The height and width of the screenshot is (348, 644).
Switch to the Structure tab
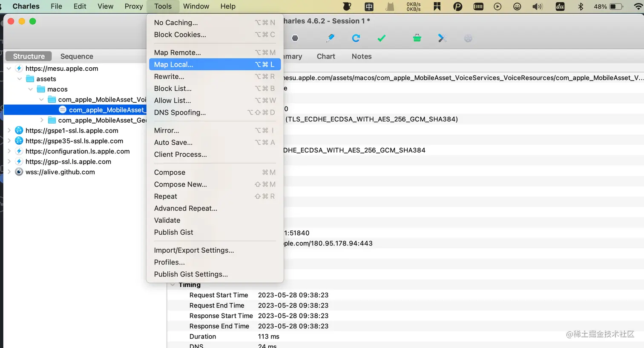pos(29,56)
